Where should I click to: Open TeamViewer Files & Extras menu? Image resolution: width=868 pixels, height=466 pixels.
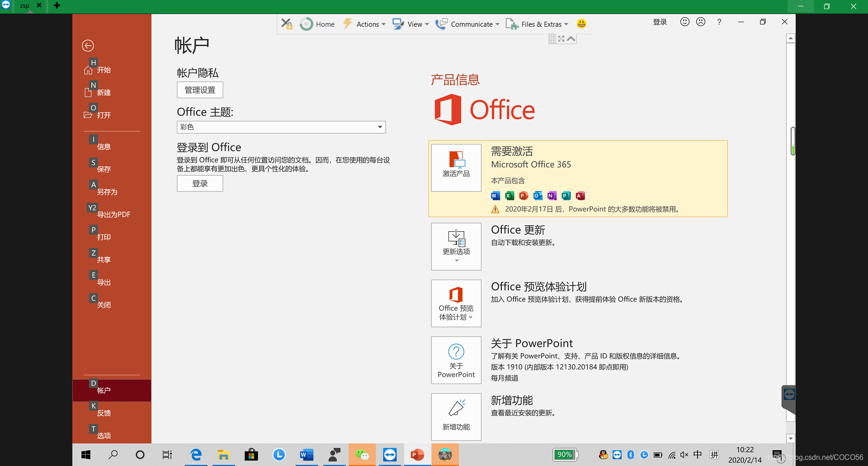(x=537, y=24)
